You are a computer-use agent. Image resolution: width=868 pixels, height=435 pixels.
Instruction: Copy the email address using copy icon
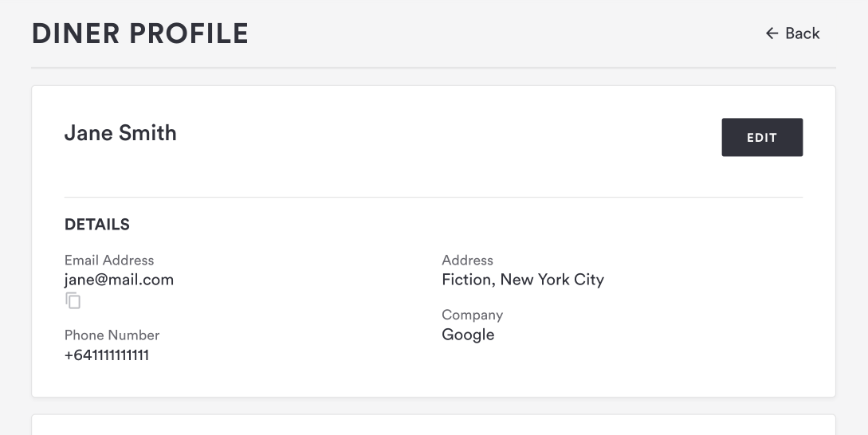click(73, 300)
